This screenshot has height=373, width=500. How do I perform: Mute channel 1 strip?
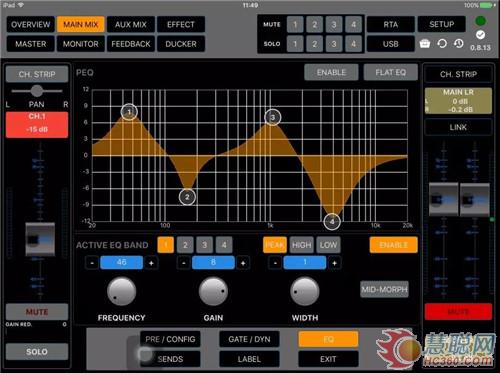37,312
